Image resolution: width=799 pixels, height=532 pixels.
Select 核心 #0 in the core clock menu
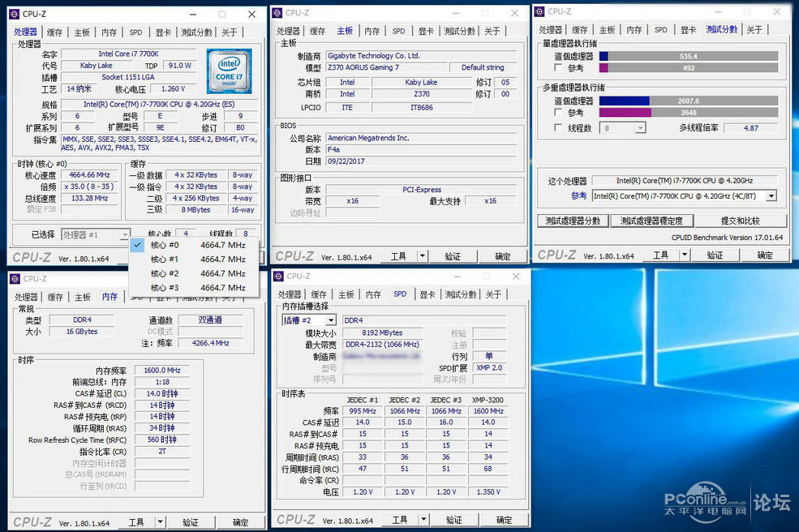(194, 245)
